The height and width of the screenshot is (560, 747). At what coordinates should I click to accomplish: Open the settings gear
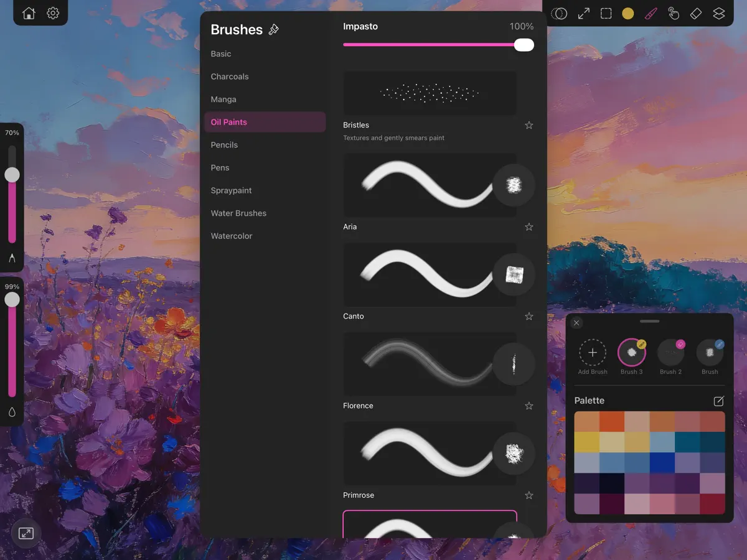click(x=53, y=13)
